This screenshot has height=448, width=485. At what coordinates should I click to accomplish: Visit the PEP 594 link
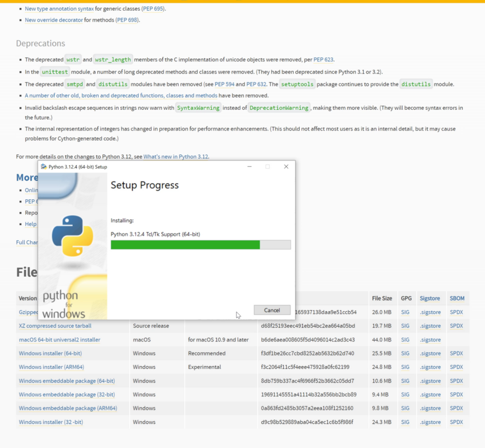tap(225, 84)
